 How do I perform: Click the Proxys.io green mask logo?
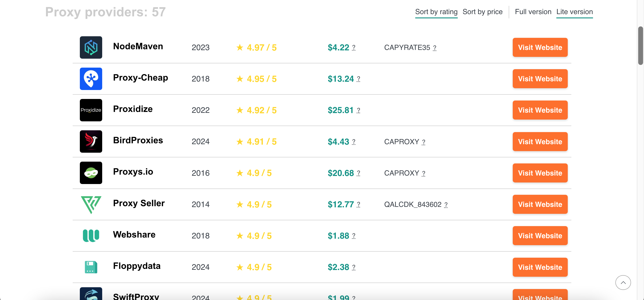click(x=91, y=173)
